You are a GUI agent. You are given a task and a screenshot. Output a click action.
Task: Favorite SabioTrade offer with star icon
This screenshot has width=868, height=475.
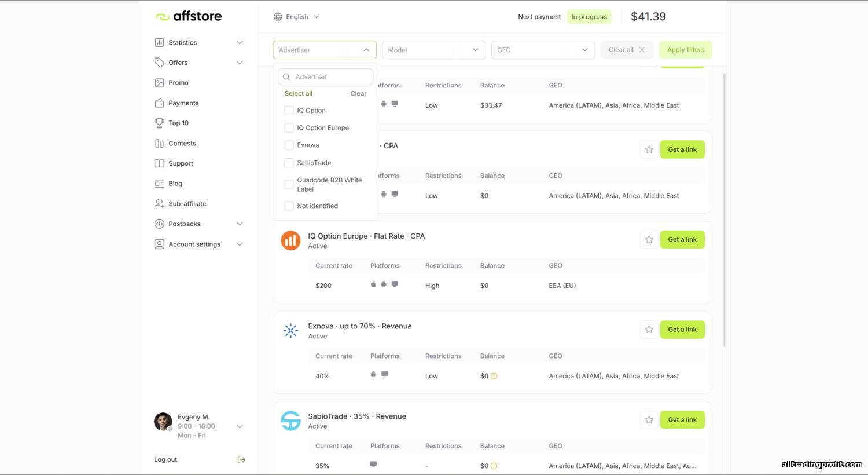pos(649,420)
